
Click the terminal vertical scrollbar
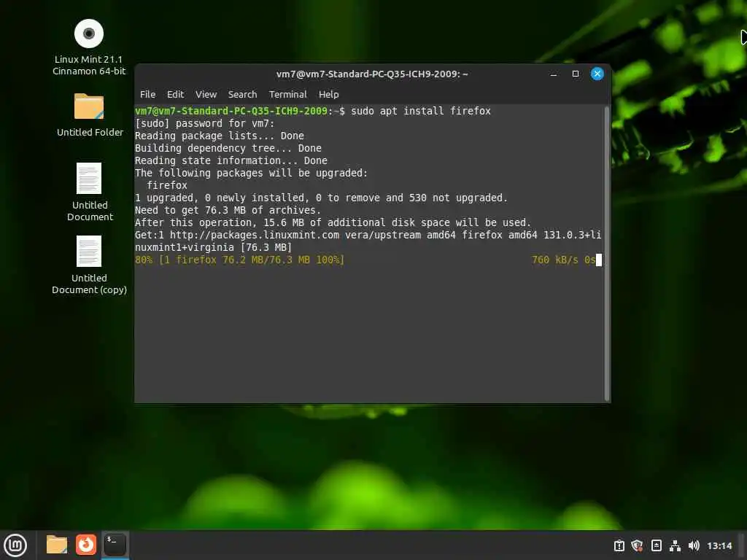[x=606, y=253]
